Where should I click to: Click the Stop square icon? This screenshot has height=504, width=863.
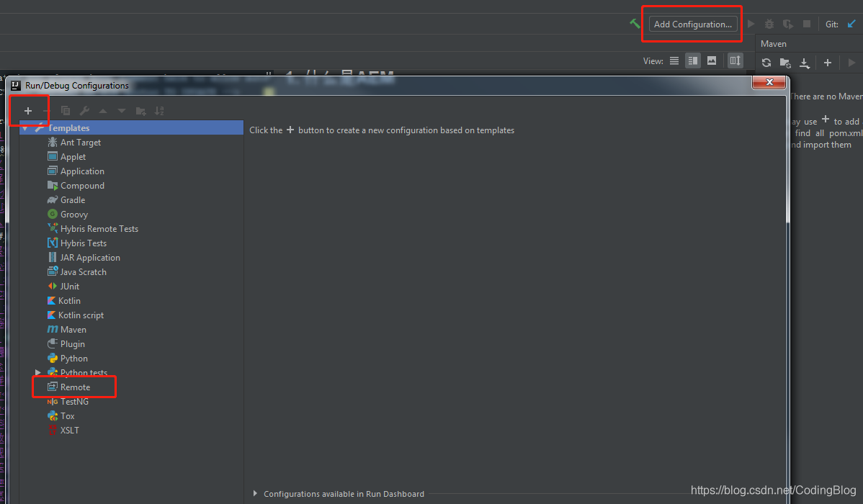pyautogui.click(x=807, y=24)
